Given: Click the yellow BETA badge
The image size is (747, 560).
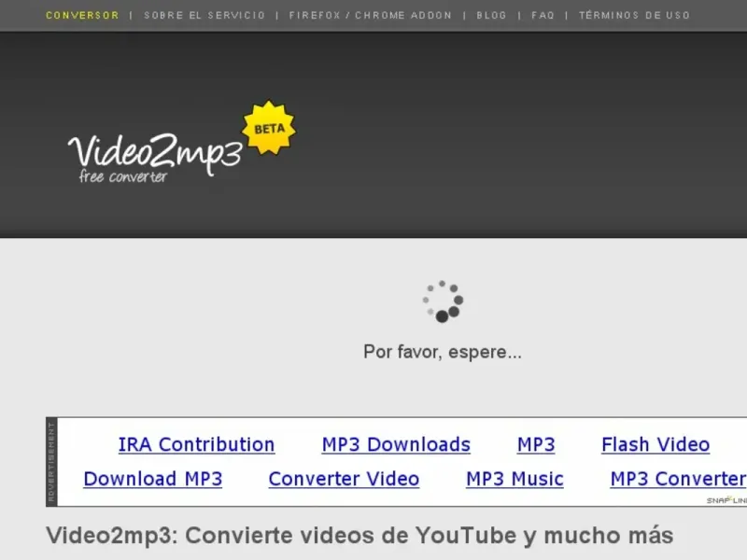Looking at the screenshot, I should [269, 128].
